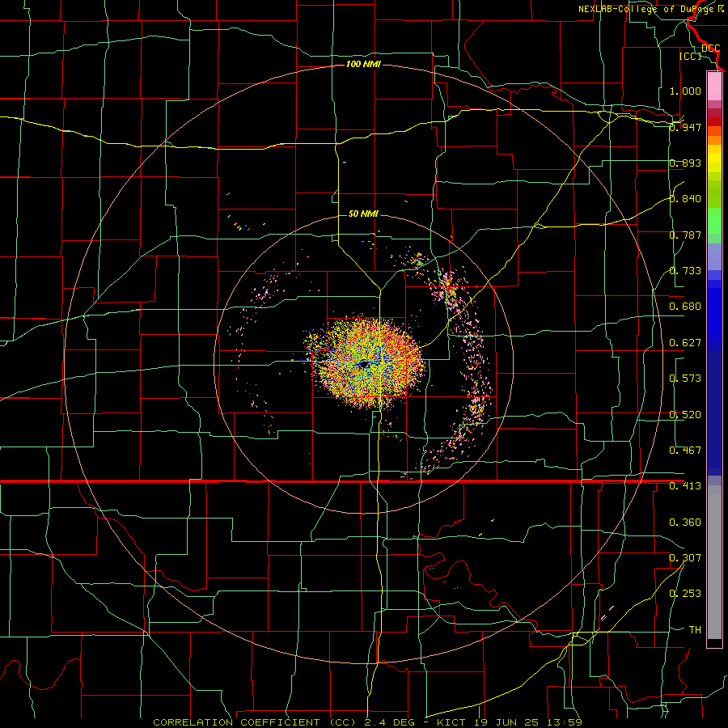Click the 0.893 scale value
Screen dimensions: 728x728
click(685, 163)
